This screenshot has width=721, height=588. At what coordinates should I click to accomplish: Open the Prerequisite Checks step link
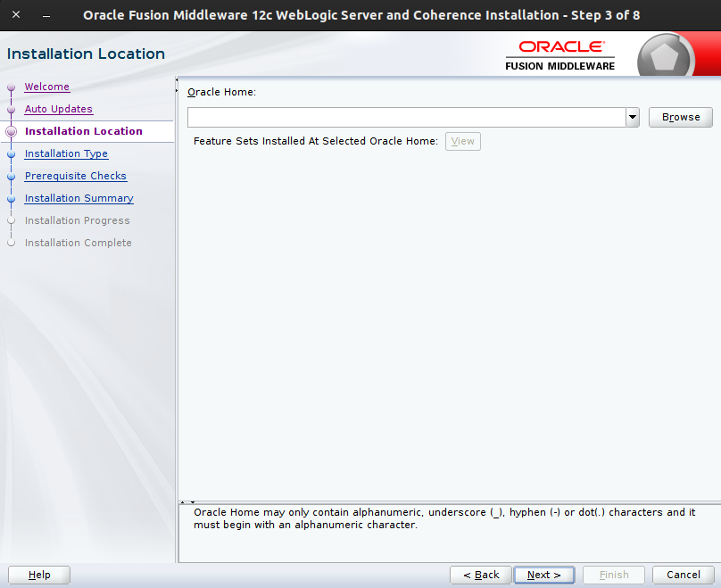click(75, 176)
